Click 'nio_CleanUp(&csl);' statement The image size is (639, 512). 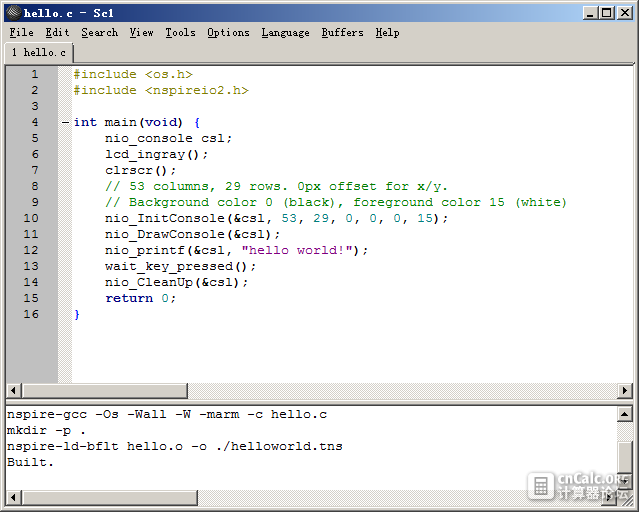click(x=176, y=282)
